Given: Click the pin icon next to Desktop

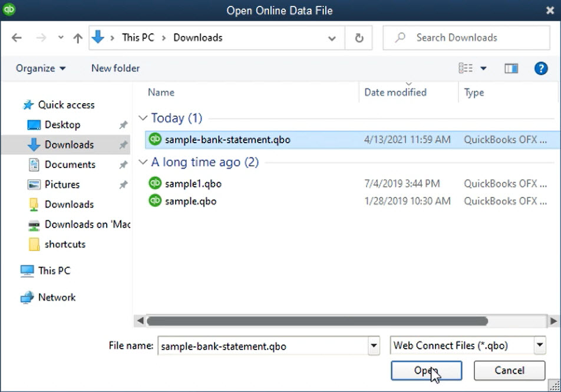Looking at the screenshot, I should pyautogui.click(x=123, y=124).
